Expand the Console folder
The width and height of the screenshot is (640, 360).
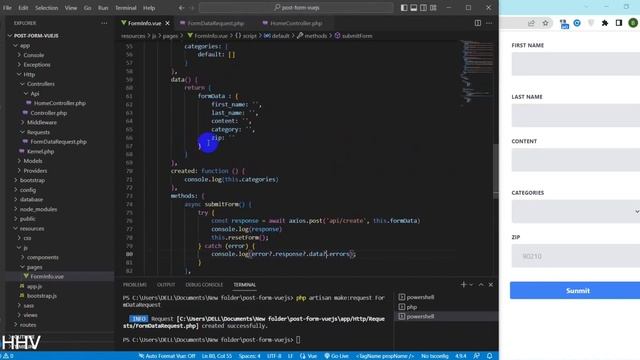point(33,55)
